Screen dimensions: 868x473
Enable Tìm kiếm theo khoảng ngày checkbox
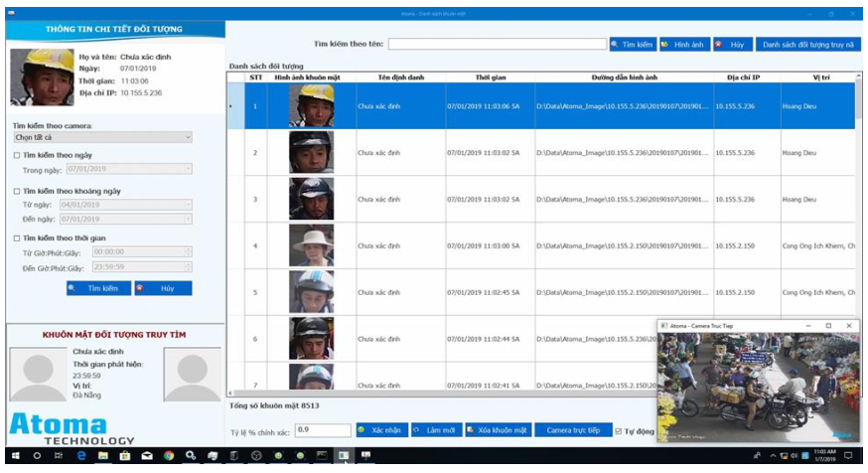pos(17,191)
